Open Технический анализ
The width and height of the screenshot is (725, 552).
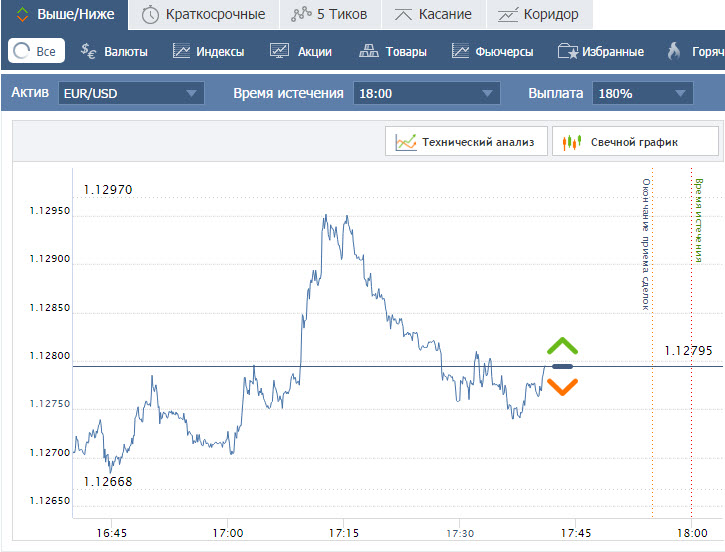click(x=466, y=141)
